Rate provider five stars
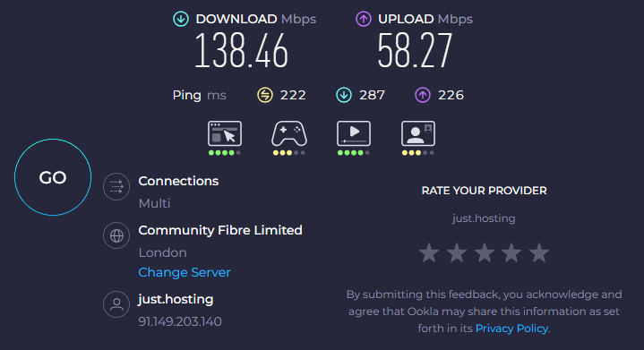Image resolution: width=644 pixels, height=350 pixels. (x=539, y=252)
